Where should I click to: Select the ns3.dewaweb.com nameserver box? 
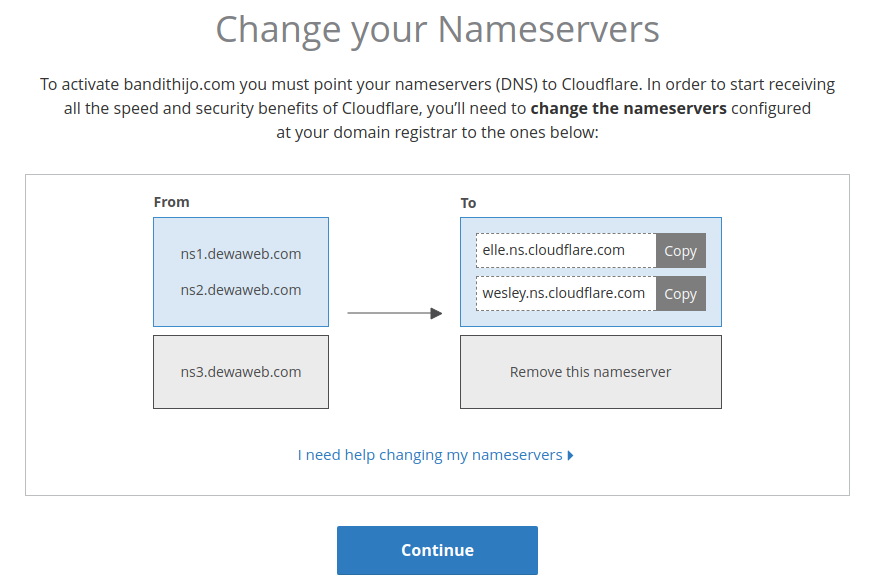tap(241, 372)
